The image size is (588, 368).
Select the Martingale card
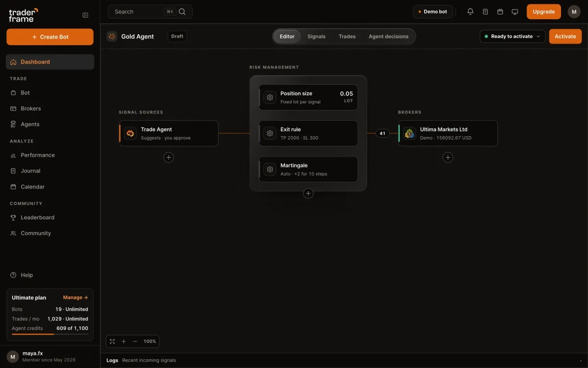point(308,169)
